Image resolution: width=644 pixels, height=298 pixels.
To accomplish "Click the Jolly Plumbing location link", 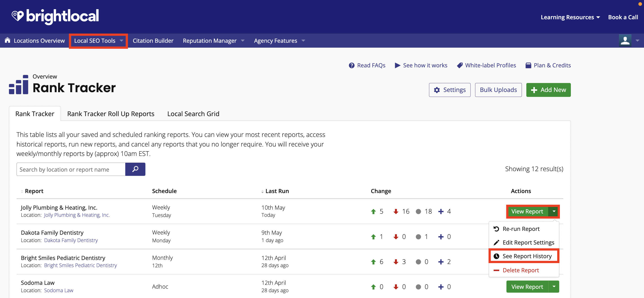I will 79,215.
